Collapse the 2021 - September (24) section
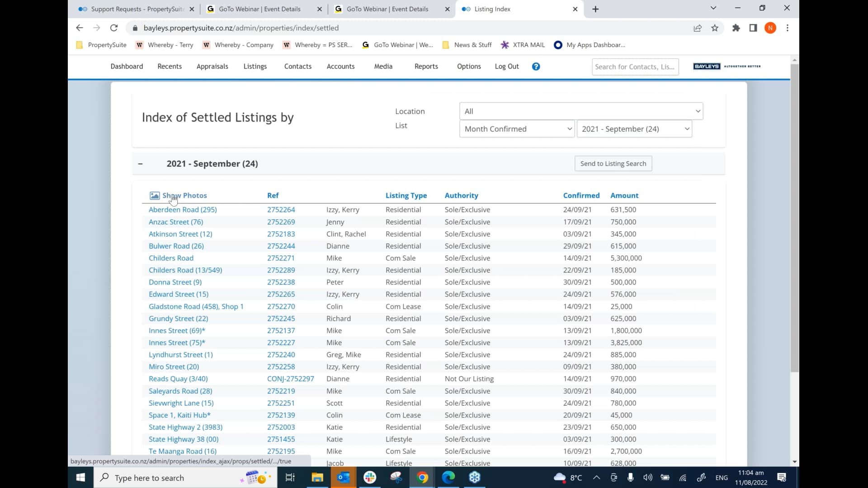Screen dimensions: 868x488 point(141,164)
